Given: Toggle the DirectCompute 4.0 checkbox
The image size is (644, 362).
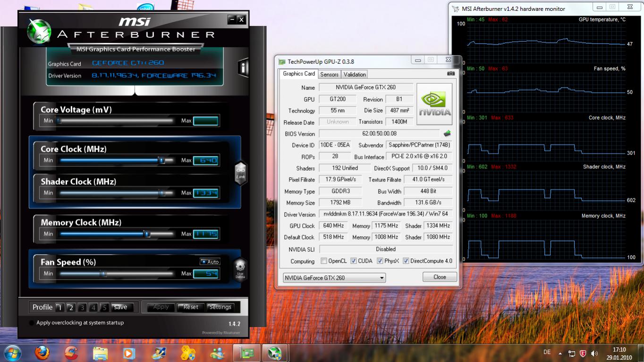Looking at the screenshot, I should pyautogui.click(x=406, y=261).
